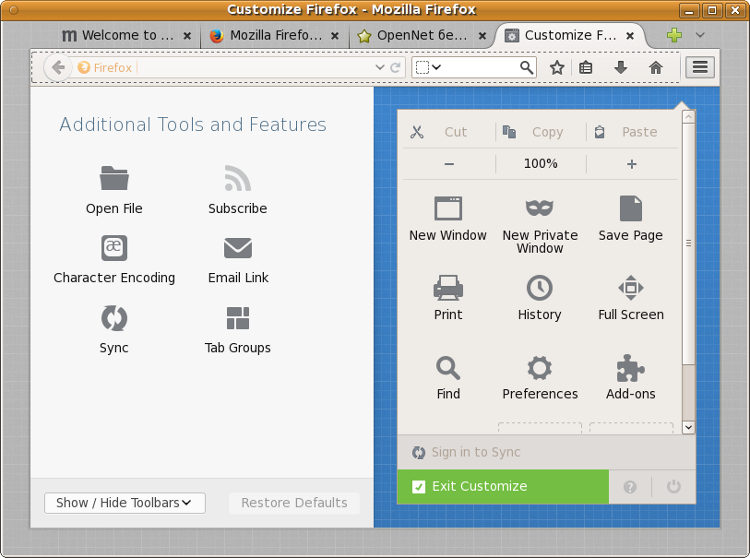Select the Find magnifier icon in panel
The image size is (750, 558).
[448, 368]
